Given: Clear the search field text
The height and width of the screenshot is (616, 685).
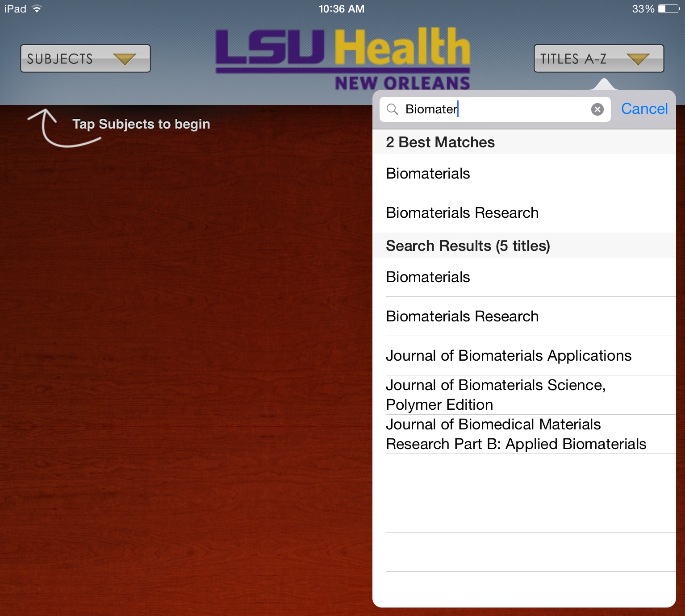Looking at the screenshot, I should [x=597, y=109].
